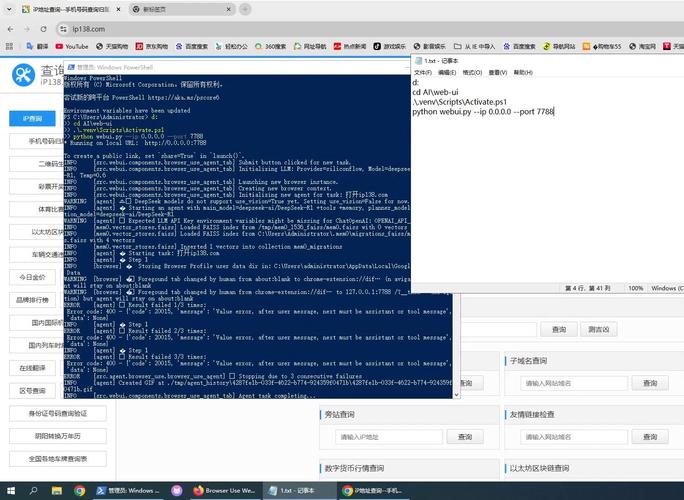The height and width of the screenshot is (500, 684).
Task: Open taskbar search magnifier
Action: [35, 491]
